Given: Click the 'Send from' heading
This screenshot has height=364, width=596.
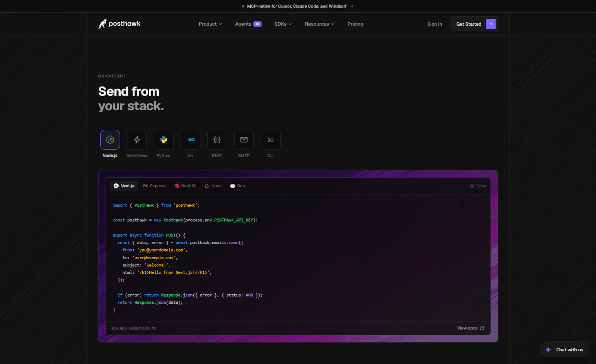Looking at the screenshot, I should click(x=129, y=91).
